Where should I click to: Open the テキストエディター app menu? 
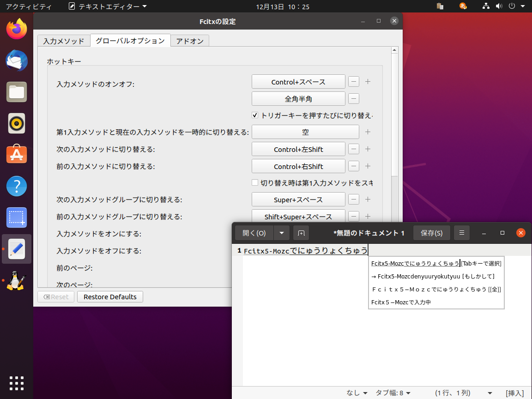click(x=108, y=6)
